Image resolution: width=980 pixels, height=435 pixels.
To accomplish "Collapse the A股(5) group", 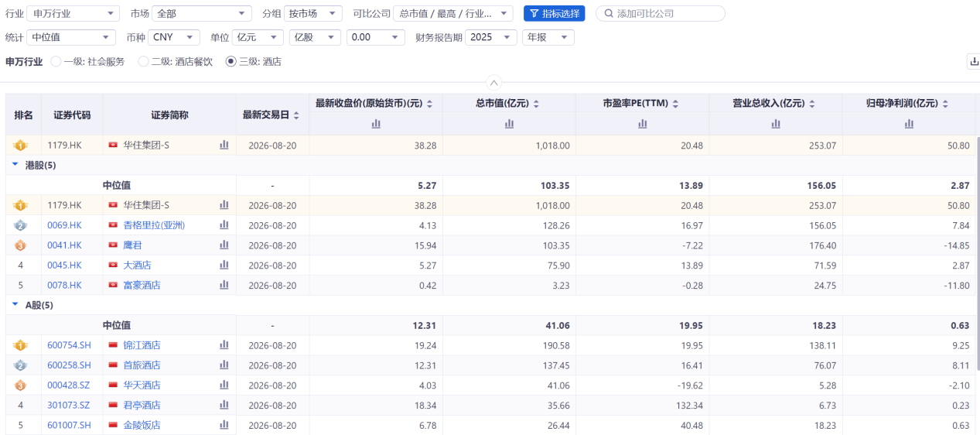I will (15, 305).
